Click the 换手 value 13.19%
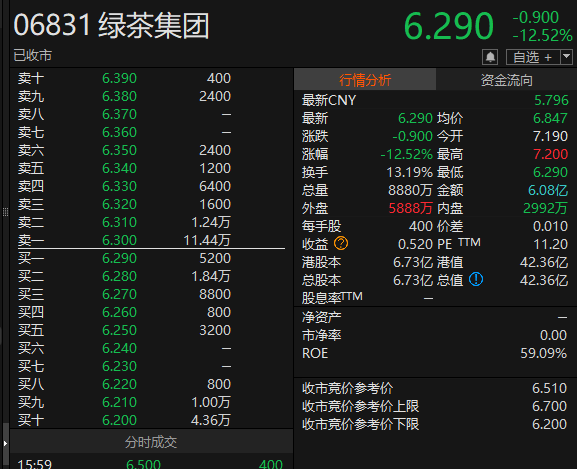The height and width of the screenshot is (469, 577). (x=410, y=172)
